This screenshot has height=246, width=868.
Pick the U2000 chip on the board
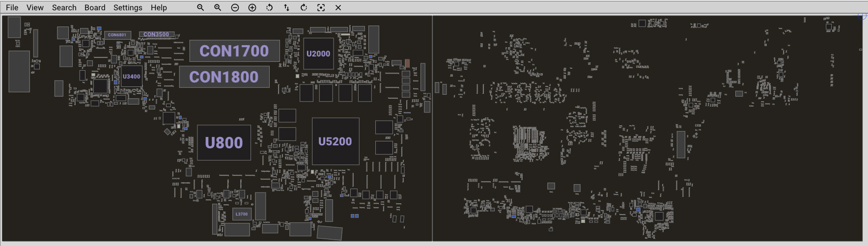(x=318, y=54)
